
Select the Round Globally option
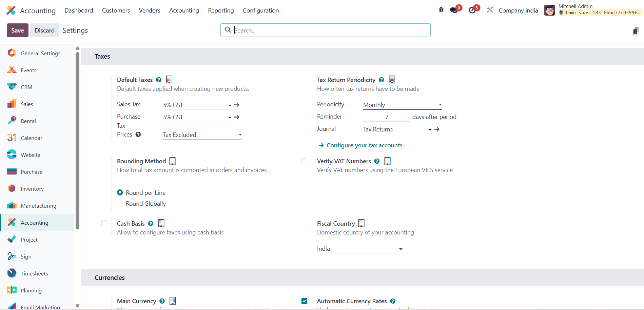pyautogui.click(x=120, y=204)
